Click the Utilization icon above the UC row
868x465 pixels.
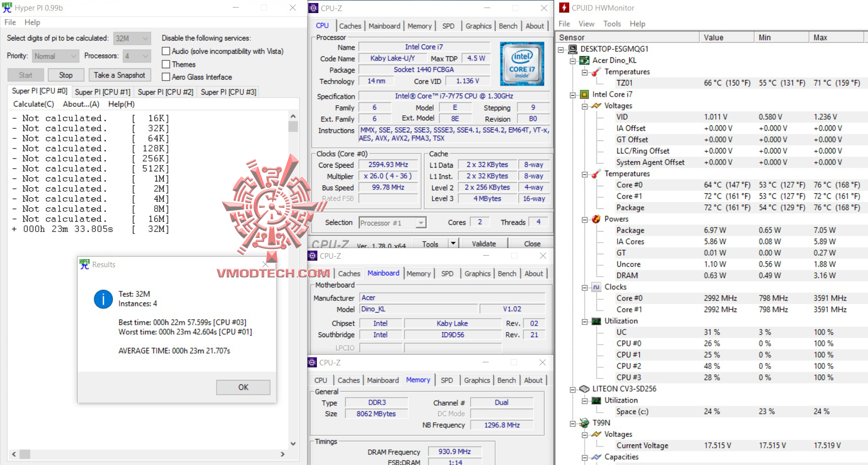click(596, 321)
